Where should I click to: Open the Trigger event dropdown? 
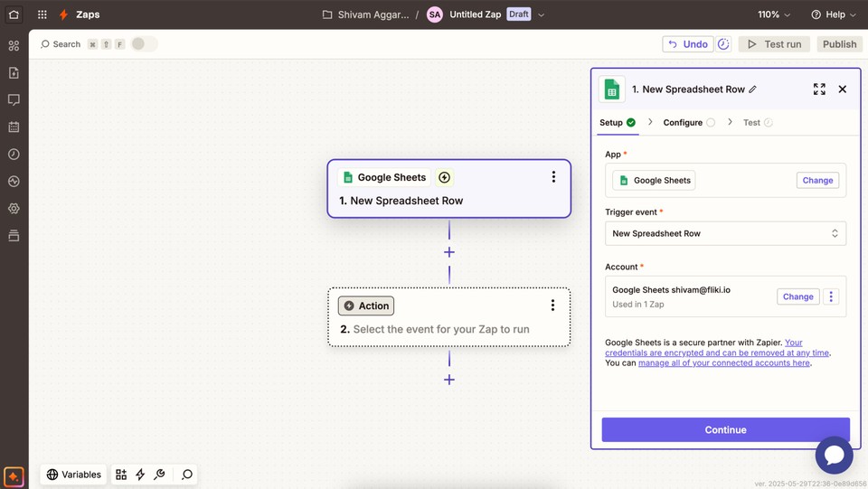coord(725,233)
